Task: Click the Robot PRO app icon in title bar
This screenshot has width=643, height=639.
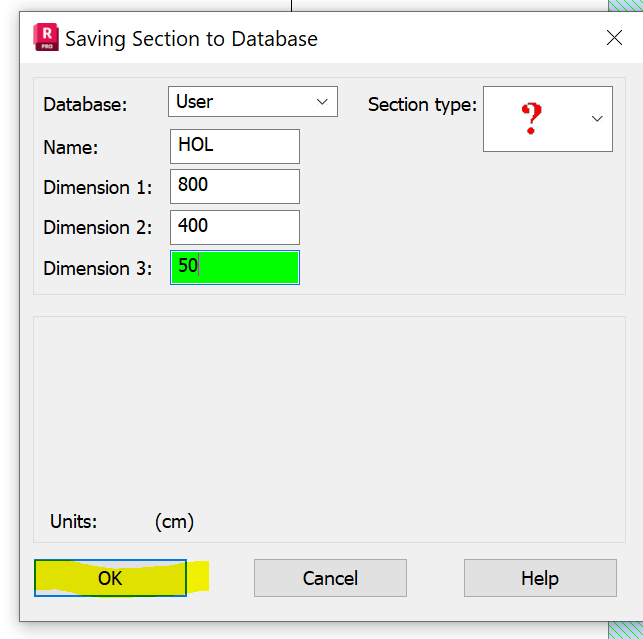Action: click(x=46, y=38)
